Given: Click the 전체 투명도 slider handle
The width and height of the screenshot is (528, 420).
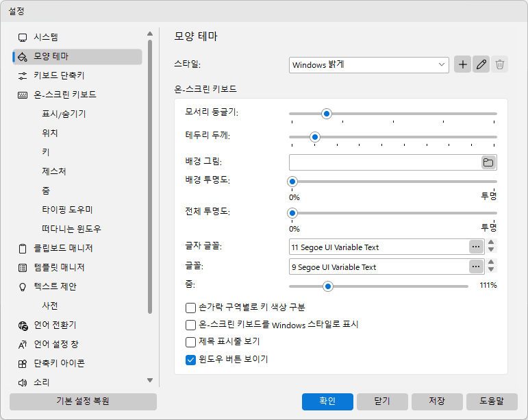Looking at the screenshot, I should [292, 213].
